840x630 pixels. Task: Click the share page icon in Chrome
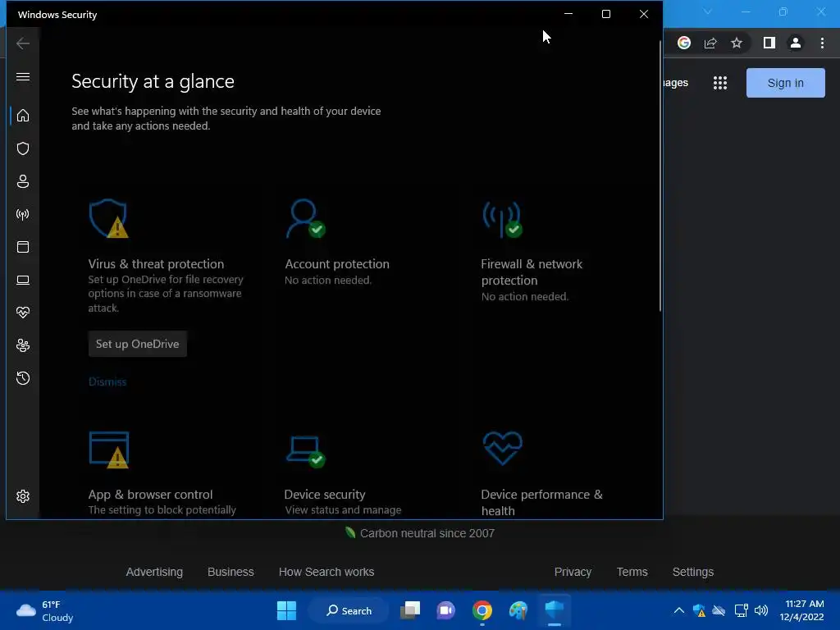click(710, 43)
